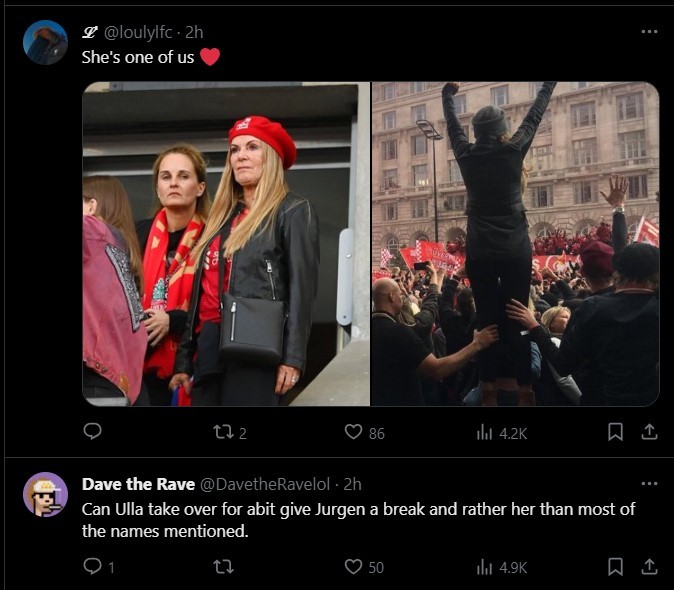
Task: Reply to Dave the Rave's tweet
Action: [x=93, y=567]
